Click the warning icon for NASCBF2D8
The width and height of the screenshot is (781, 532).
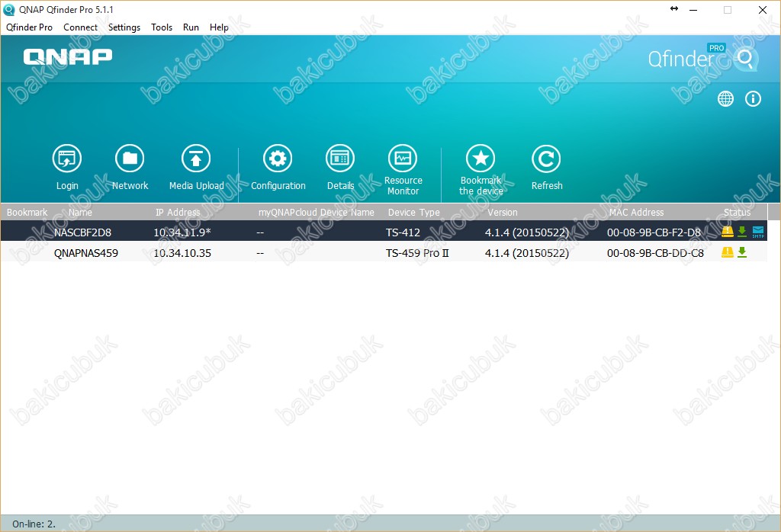(727, 231)
